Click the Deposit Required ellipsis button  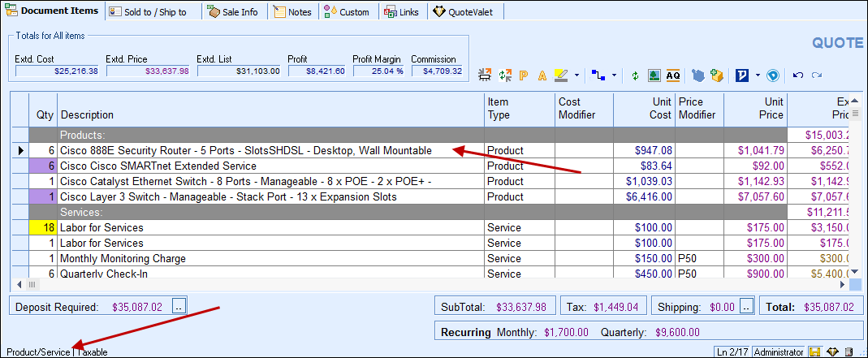(x=179, y=307)
